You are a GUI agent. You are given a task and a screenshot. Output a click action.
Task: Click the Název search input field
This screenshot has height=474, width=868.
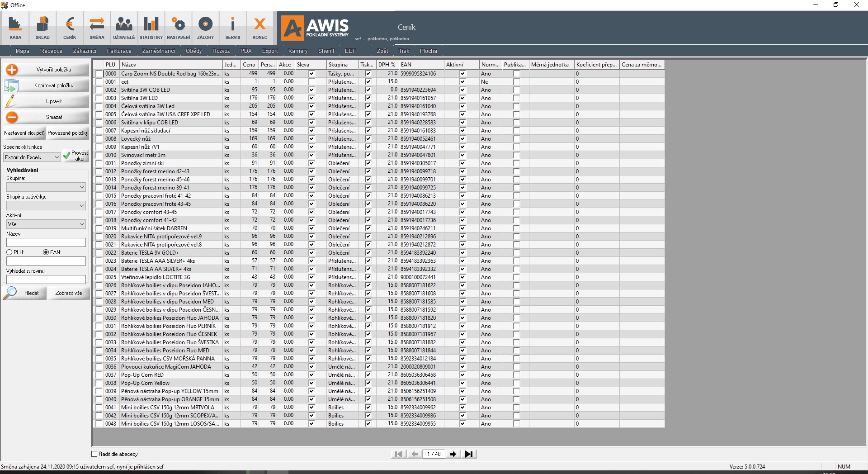(46, 242)
